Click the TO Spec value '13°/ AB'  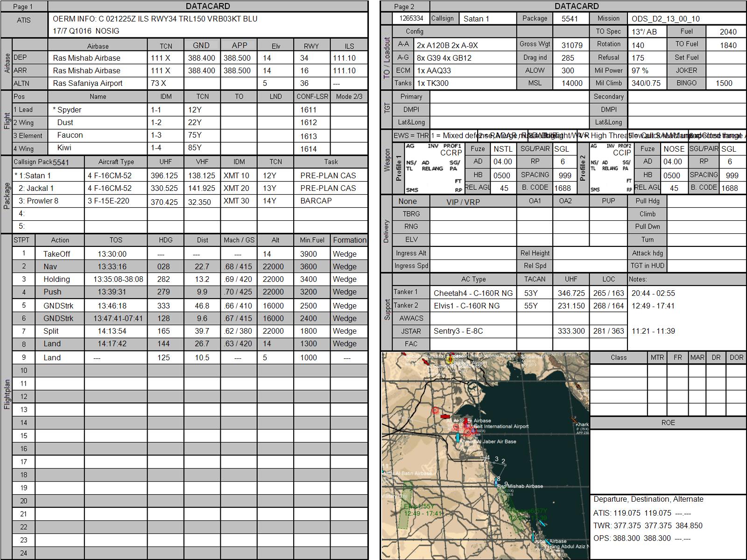click(644, 32)
